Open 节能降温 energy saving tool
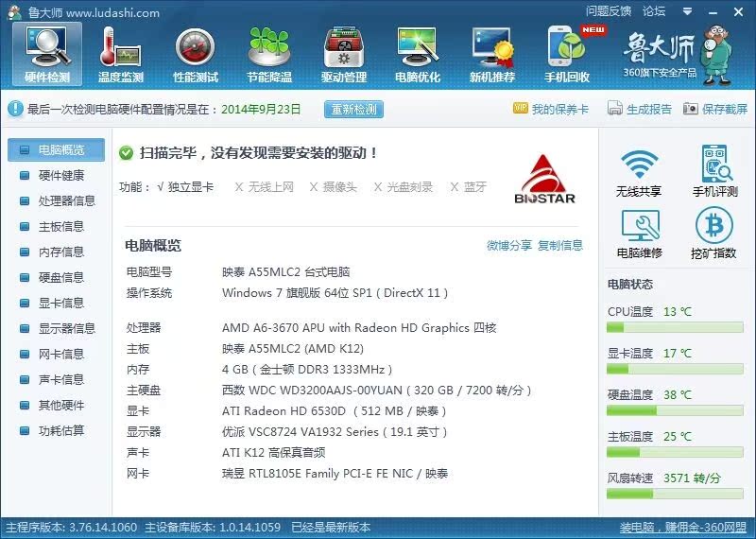 click(x=269, y=54)
